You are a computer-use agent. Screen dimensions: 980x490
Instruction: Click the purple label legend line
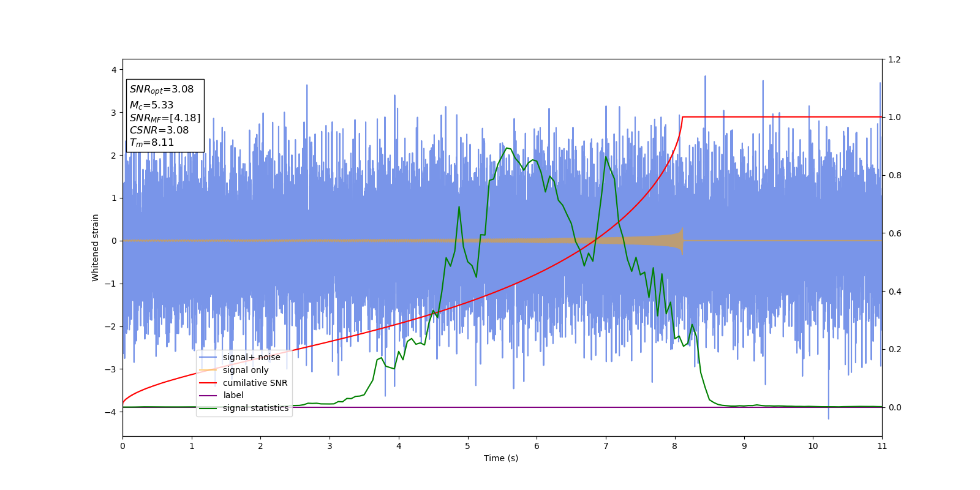click(x=208, y=396)
